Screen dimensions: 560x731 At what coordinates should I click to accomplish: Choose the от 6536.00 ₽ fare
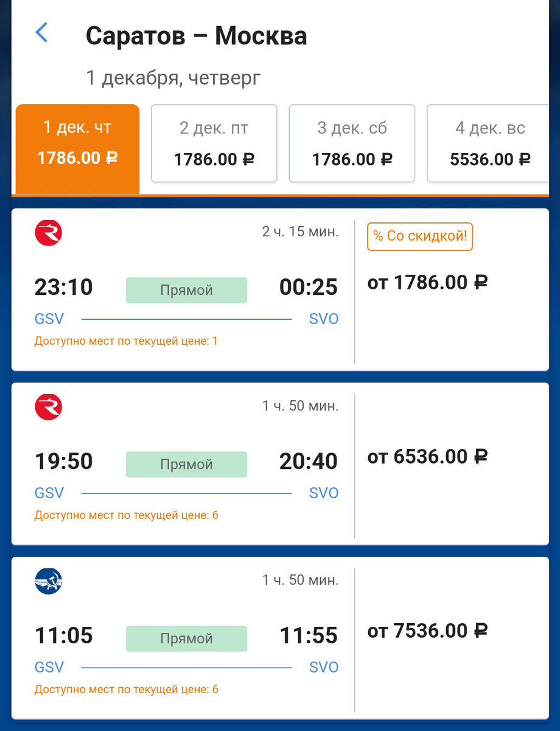(x=427, y=457)
